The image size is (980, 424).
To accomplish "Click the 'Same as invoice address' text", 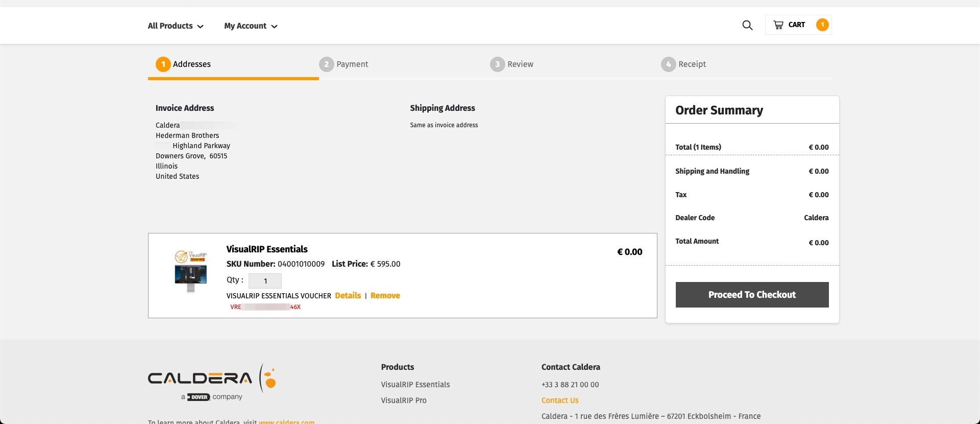I will [x=444, y=125].
